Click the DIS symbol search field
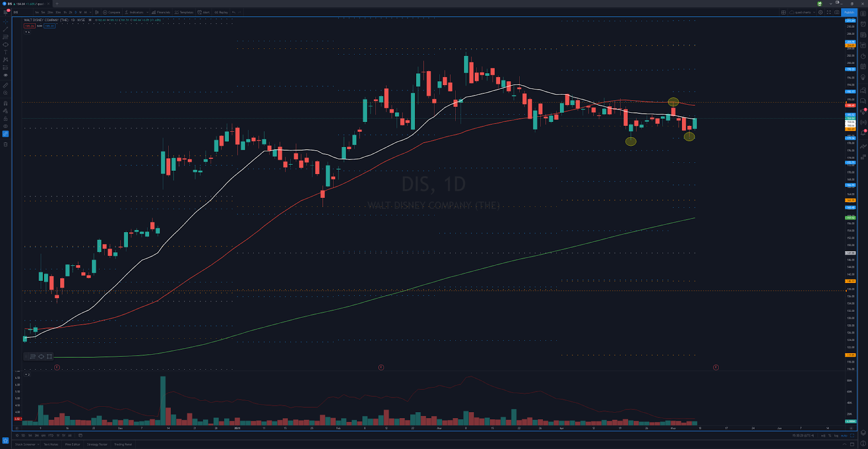This screenshot has width=868, height=449. (x=22, y=12)
